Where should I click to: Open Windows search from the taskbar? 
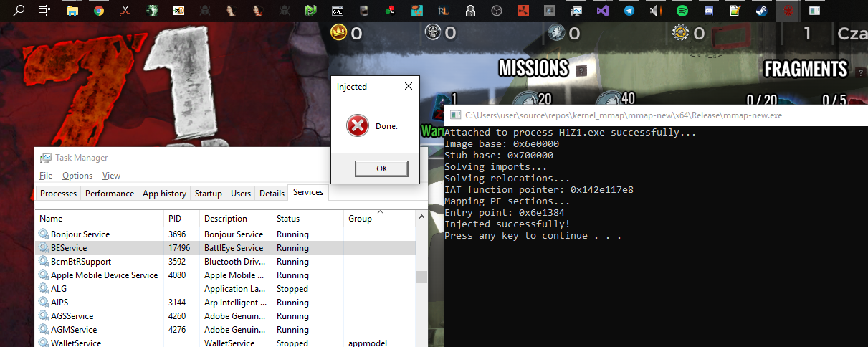click(x=19, y=11)
